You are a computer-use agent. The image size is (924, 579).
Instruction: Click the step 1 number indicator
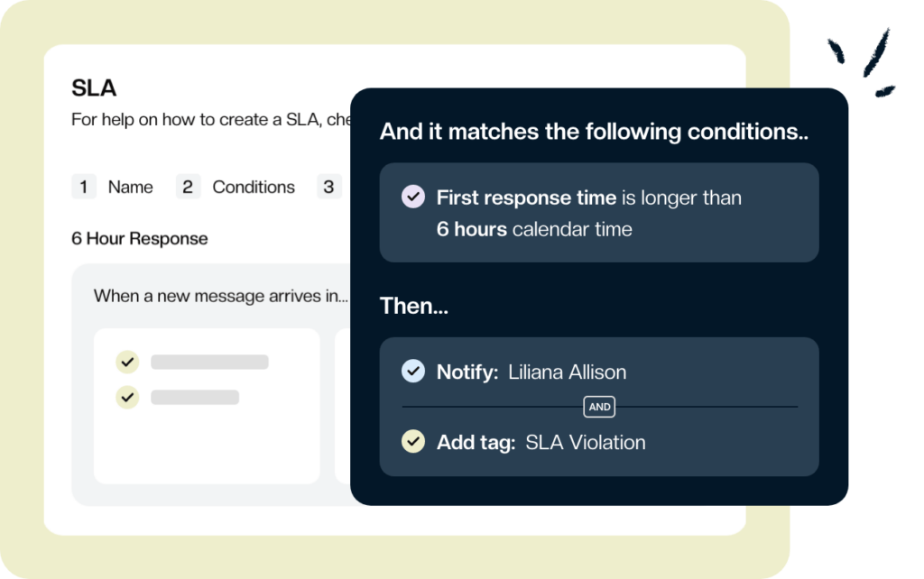pos(84,187)
